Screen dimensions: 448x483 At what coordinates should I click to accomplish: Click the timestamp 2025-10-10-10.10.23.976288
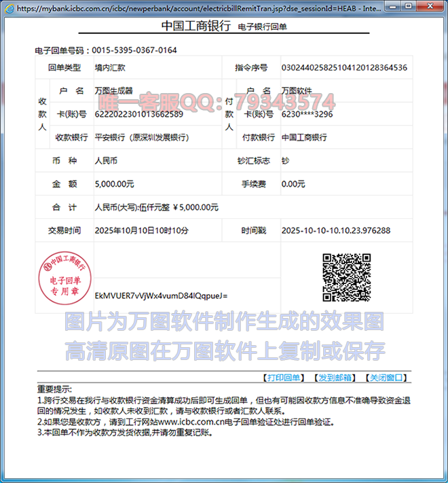tap(335, 230)
